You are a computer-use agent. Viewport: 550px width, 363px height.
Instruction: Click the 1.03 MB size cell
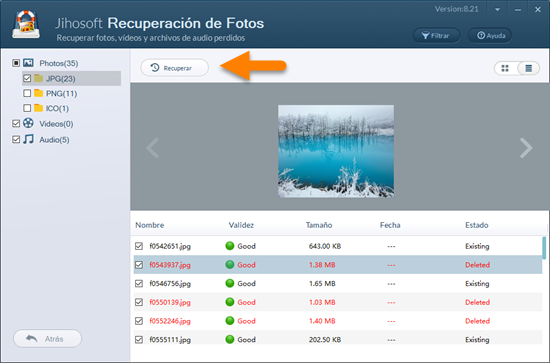(322, 302)
